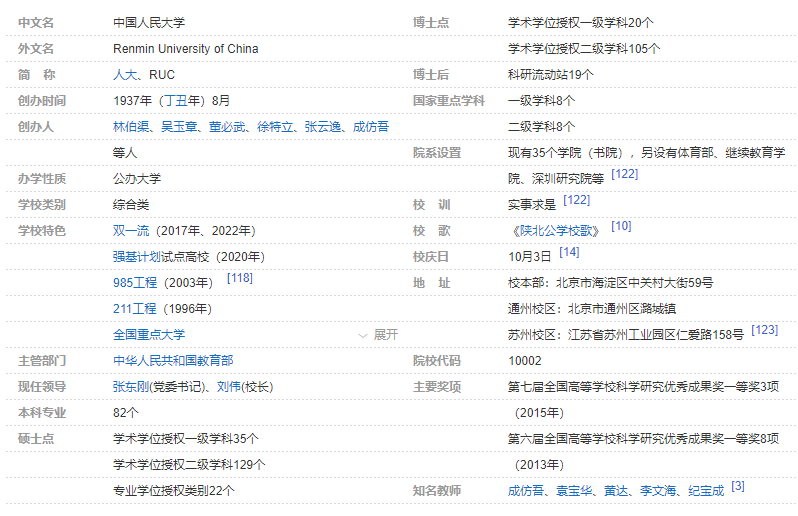798x516 pixels.
Task: Click founder 林伯渠 link
Action: pyautogui.click(x=131, y=127)
